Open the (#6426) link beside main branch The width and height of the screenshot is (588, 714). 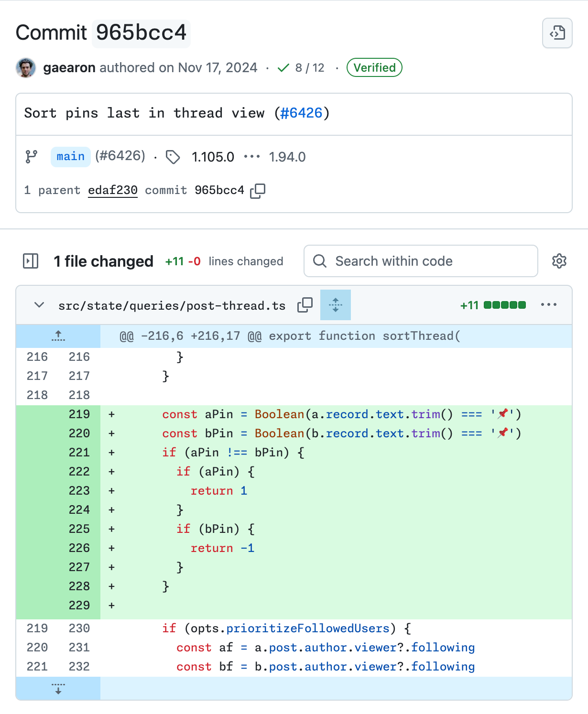(120, 156)
